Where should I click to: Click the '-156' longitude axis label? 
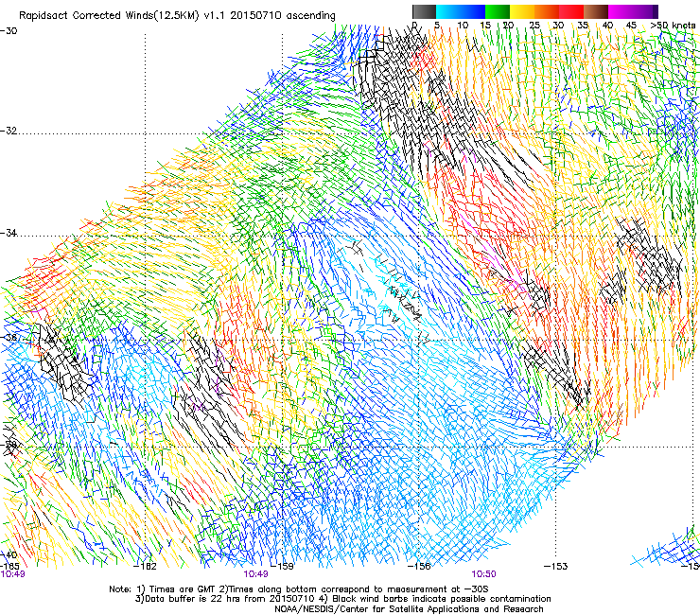click(419, 567)
